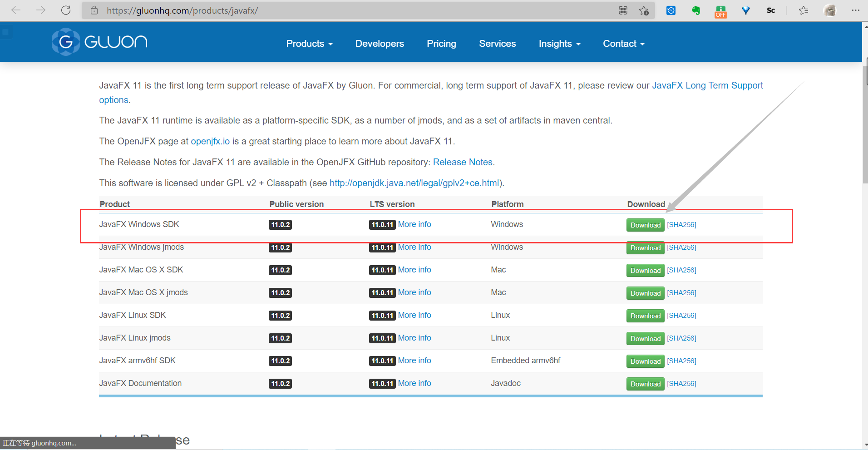Download the JavaFX Windows SDK

[x=645, y=225]
